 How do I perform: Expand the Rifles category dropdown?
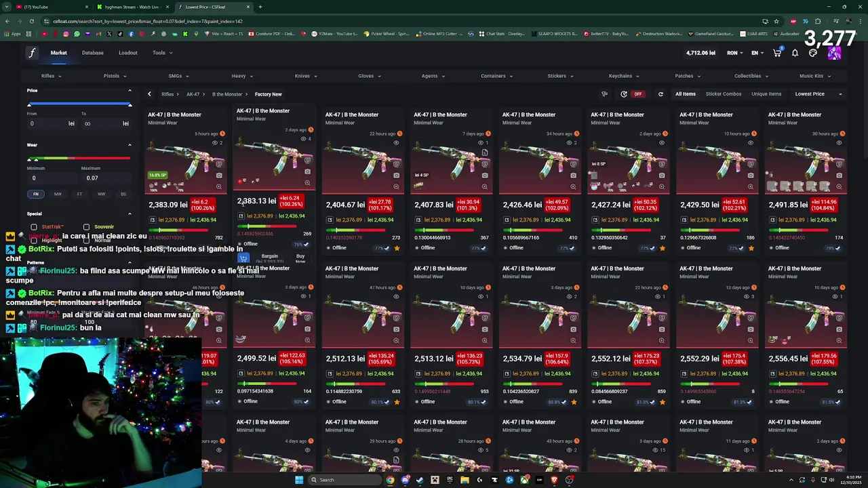[52, 76]
